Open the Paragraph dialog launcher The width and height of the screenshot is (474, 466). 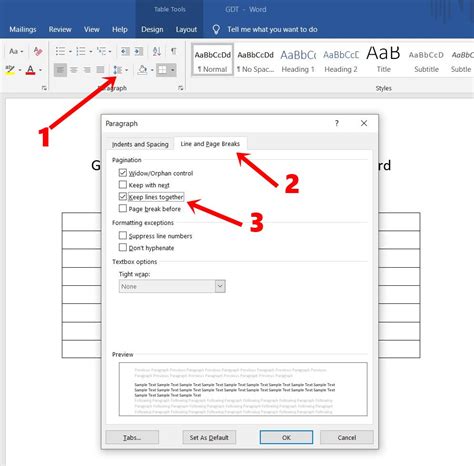[x=180, y=88]
